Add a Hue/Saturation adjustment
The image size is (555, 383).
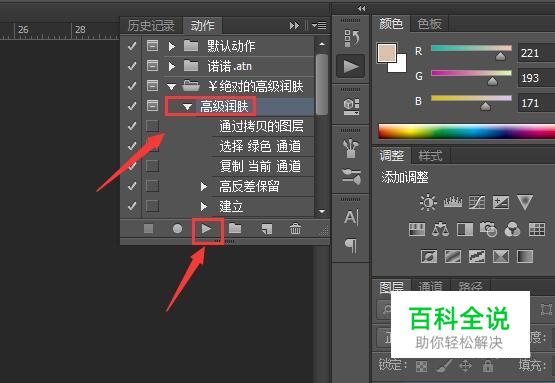click(417, 229)
